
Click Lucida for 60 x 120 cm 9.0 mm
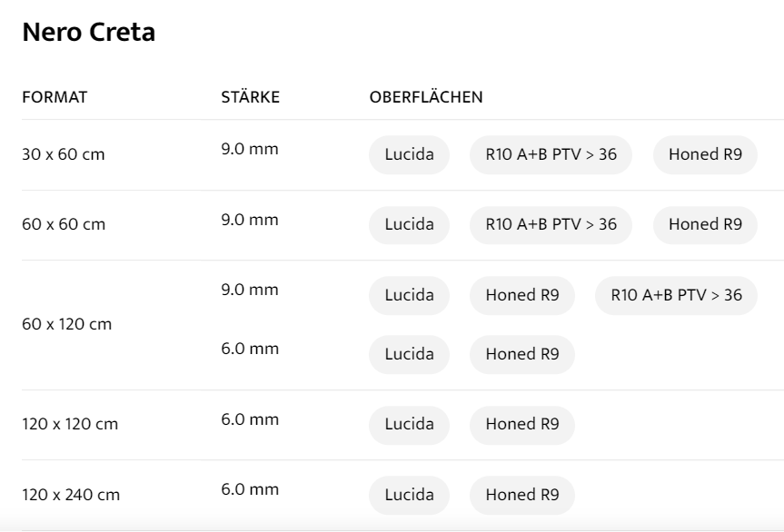click(409, 295)
